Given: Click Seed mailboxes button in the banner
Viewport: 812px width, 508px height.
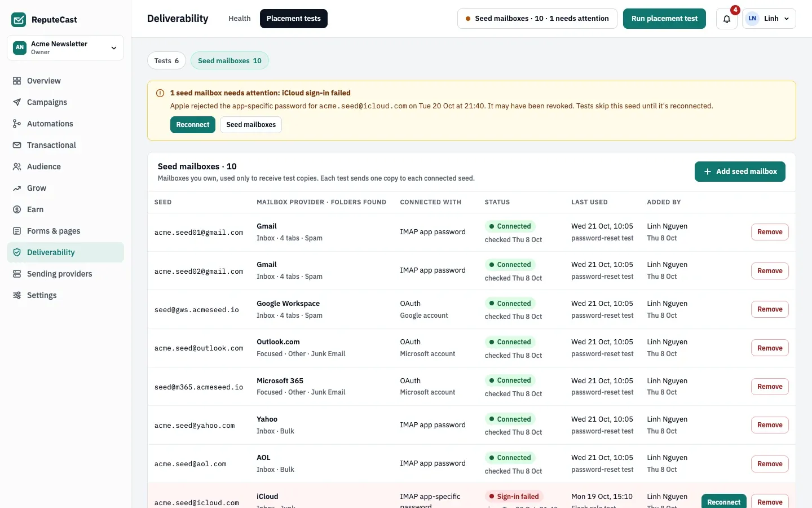Looking at the screenshot, I should 251,125.
